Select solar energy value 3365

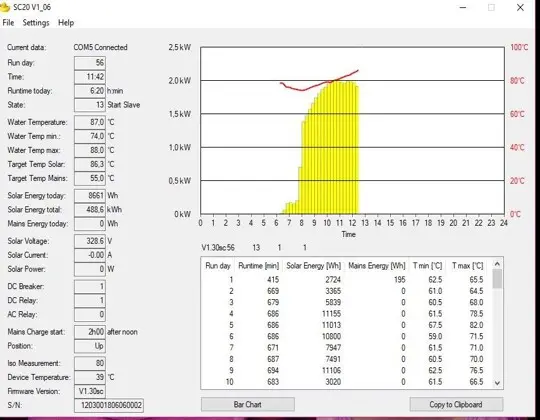tap(333, 291)
